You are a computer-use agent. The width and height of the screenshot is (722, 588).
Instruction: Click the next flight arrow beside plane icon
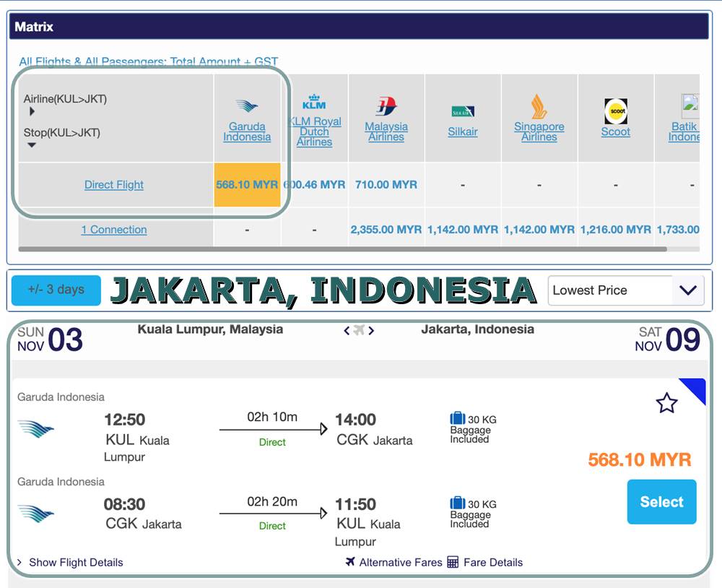tap(371, 330)
